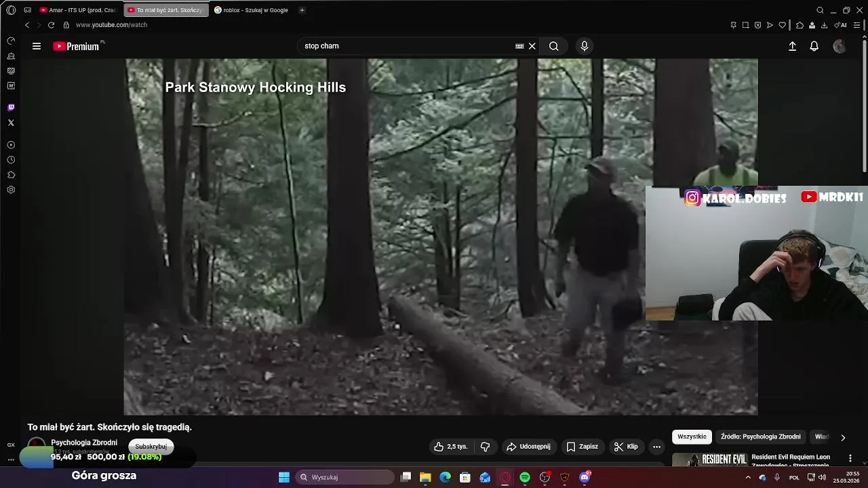Launch Spotify from the taskbar
This screenshot has width=868, height=488.
click(525, 477)
